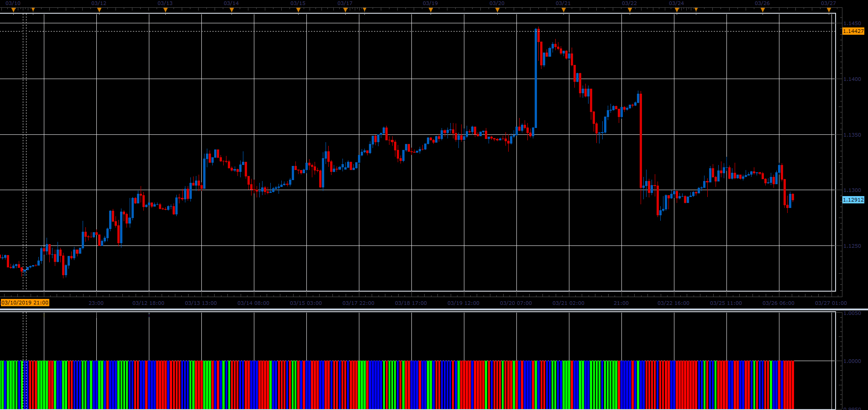Select the orange marker under date 03/14
The image size is (868, 410).
click(231, 10)
